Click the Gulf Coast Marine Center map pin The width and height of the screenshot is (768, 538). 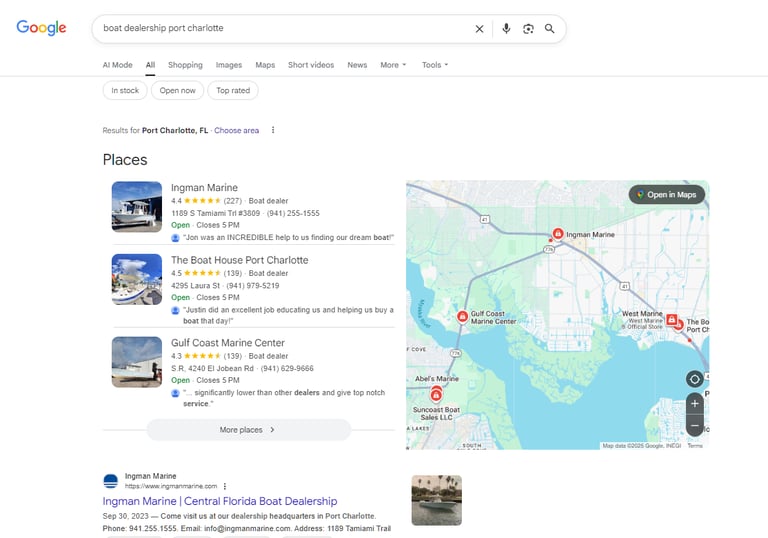pos(462,317)
